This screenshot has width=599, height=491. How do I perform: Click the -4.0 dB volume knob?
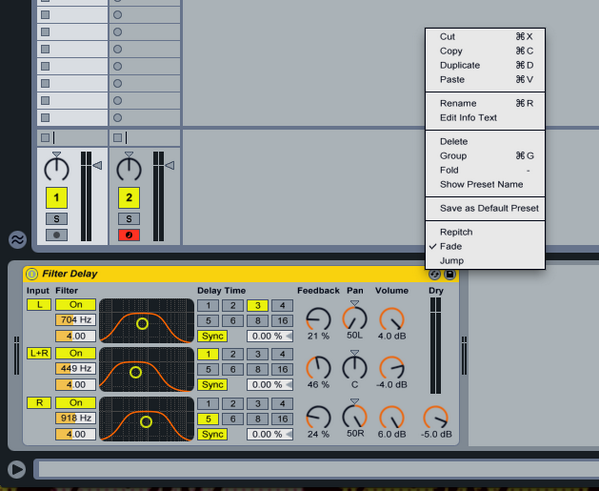[x=392, y=368]
